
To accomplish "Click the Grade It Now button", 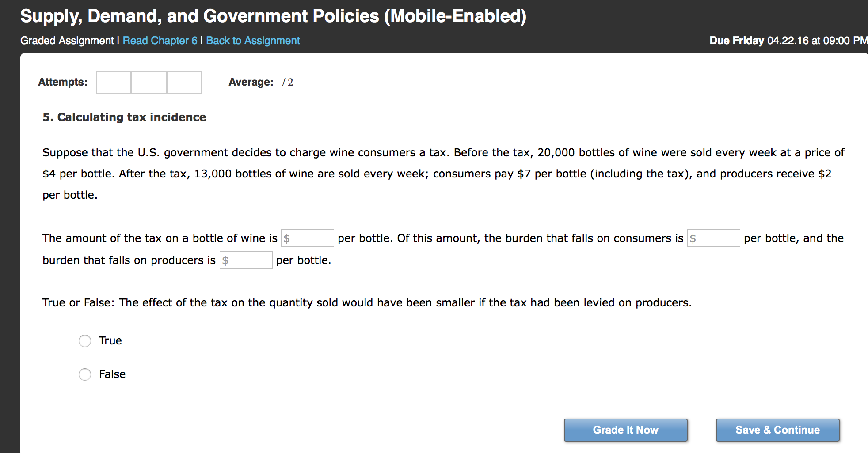I will [x=626, y=430].
